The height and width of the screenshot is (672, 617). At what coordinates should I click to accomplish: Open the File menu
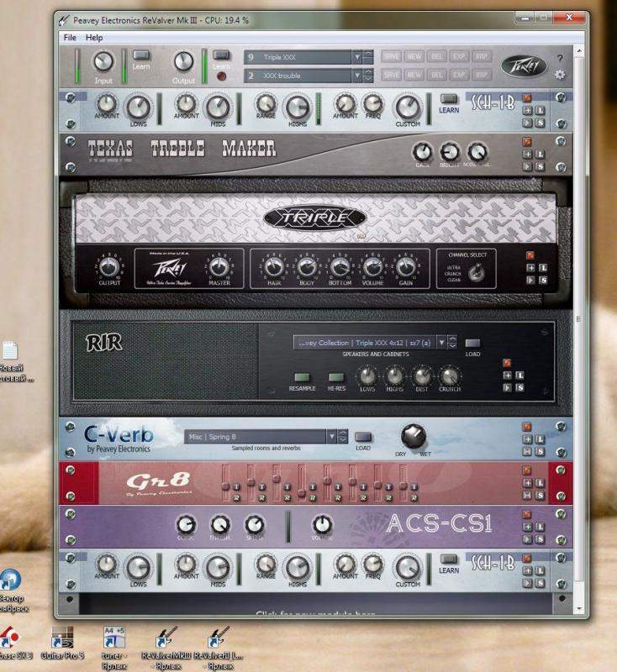(x=70, y=37)
